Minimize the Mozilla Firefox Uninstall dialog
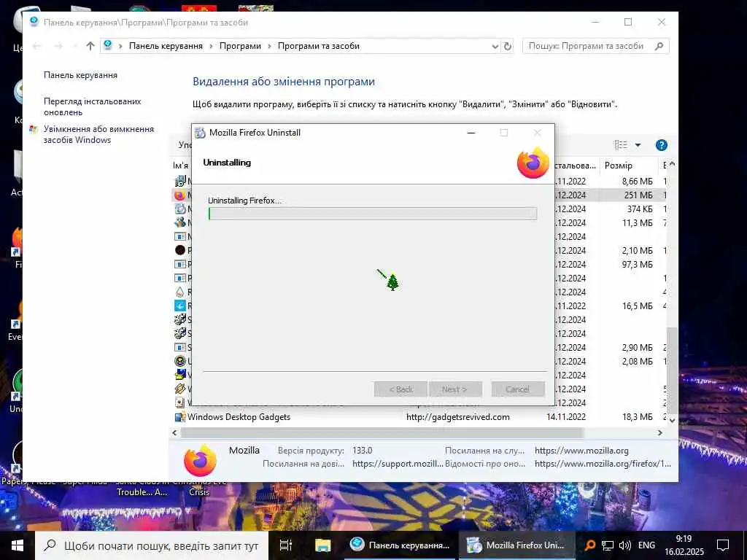This screenshot has width=747, height=560. 471,133
